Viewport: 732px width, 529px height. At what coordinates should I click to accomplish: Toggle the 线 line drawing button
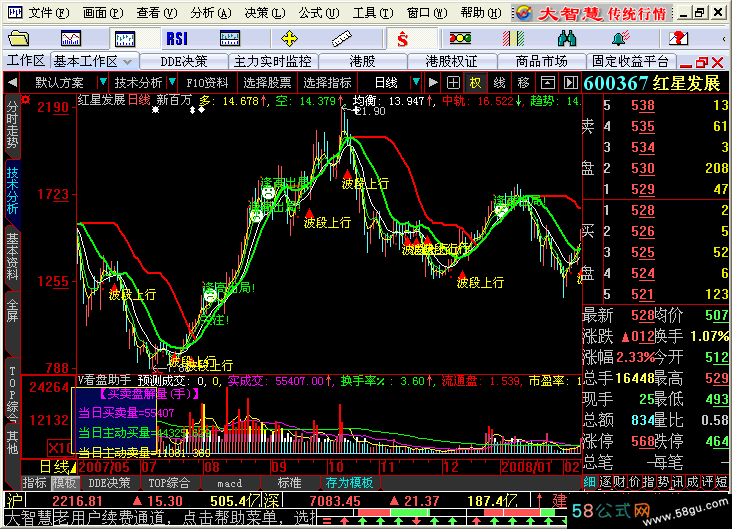pos(499,83)
